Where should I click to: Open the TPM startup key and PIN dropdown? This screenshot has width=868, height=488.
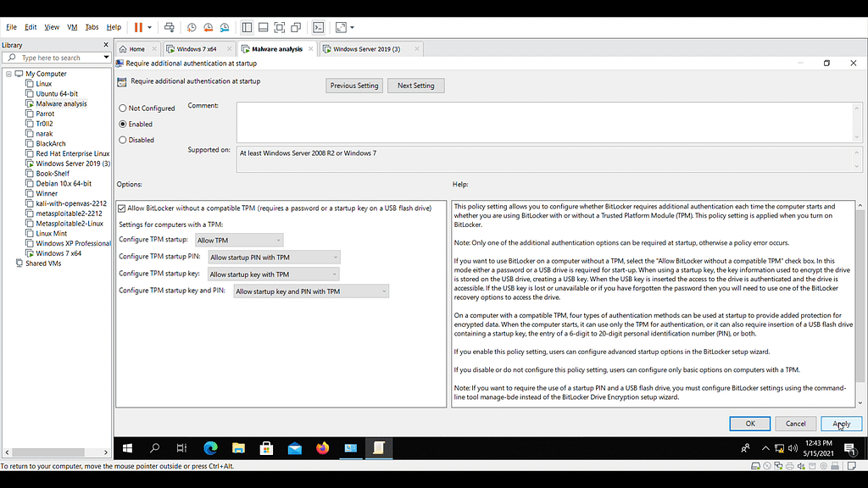(311, 291)
